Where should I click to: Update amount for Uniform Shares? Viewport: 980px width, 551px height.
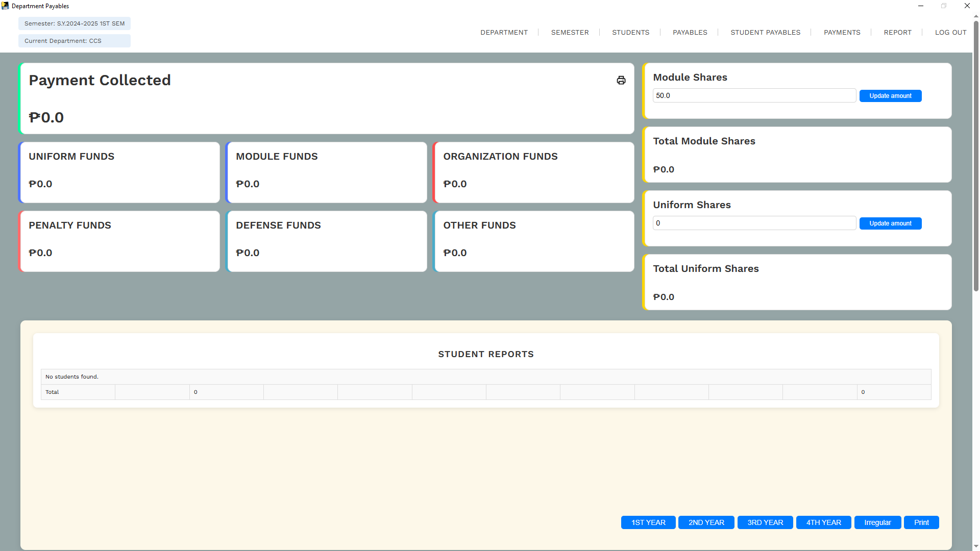pyautogui.click(x=890, y=223)
